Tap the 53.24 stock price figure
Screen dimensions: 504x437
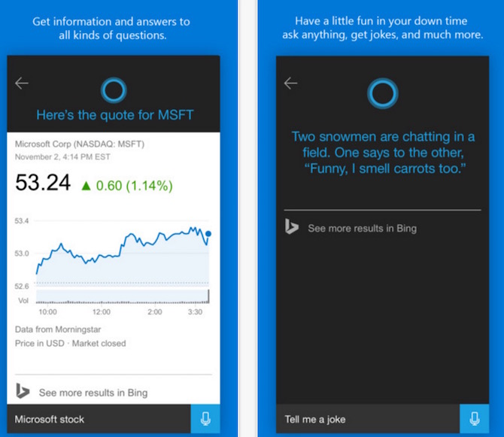[x=43, y=184]
